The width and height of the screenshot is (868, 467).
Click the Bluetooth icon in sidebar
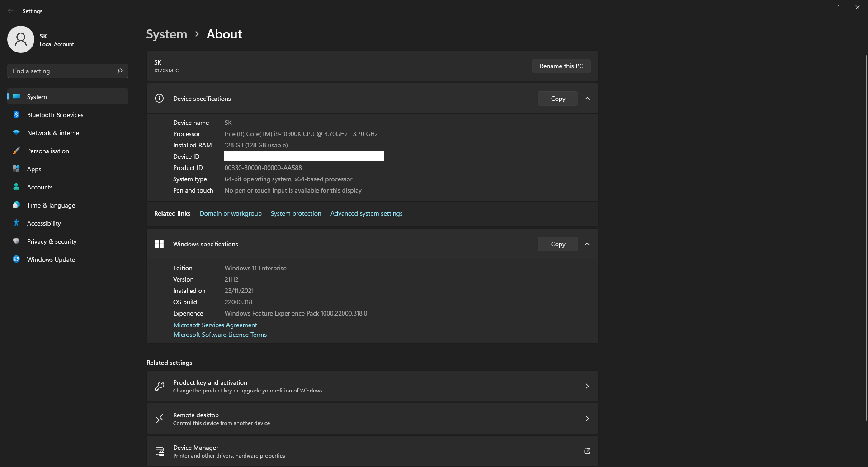point(16,114)
